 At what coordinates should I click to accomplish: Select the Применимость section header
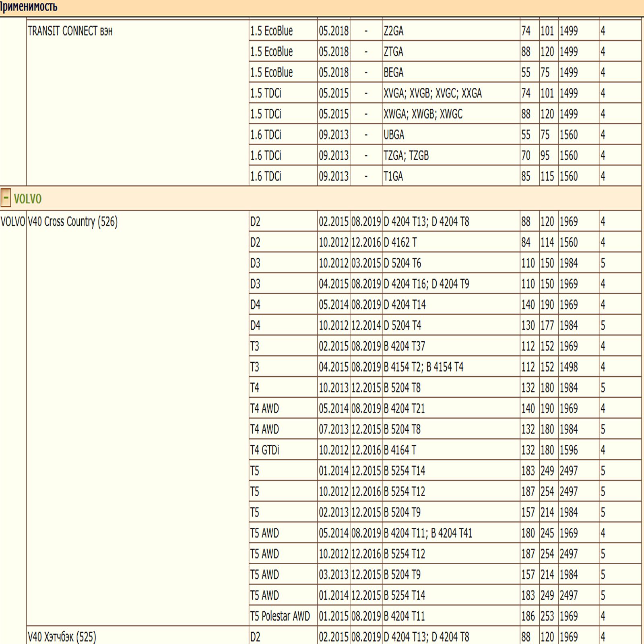click(29, 7)
